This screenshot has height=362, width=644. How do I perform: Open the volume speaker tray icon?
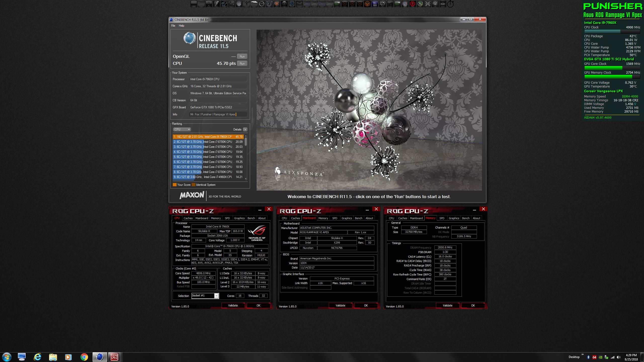point(619,357)
